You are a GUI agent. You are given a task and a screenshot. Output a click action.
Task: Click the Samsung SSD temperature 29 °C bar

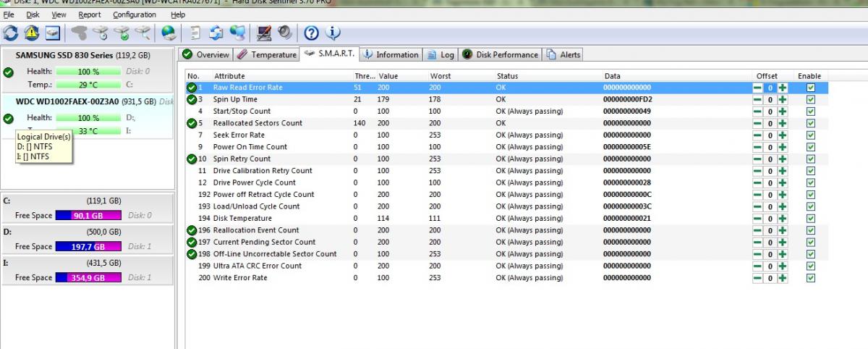(88, 85)
